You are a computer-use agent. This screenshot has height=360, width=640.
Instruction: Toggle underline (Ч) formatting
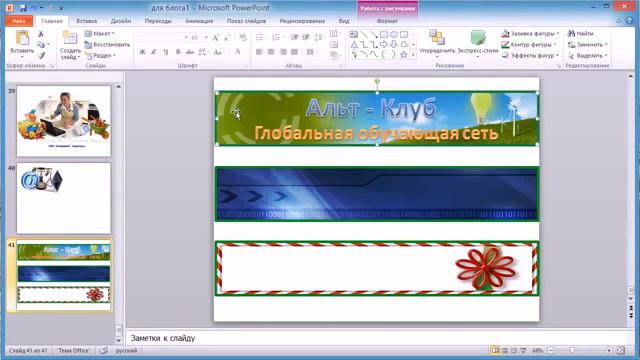165,52
